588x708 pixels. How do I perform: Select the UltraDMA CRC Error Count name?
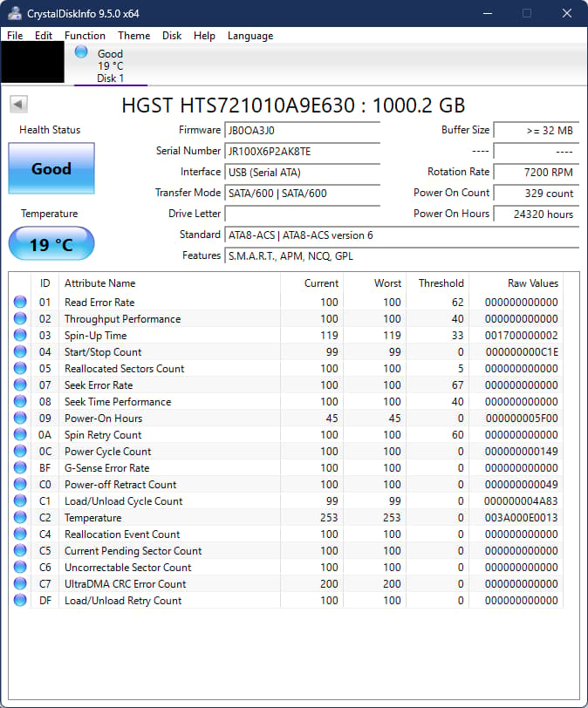tap(125, 584)
